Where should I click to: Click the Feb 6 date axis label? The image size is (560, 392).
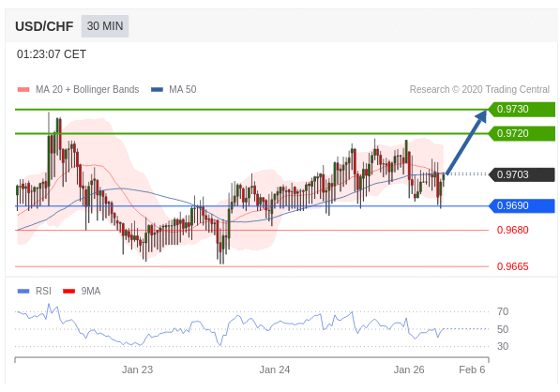tap(472, 369)
